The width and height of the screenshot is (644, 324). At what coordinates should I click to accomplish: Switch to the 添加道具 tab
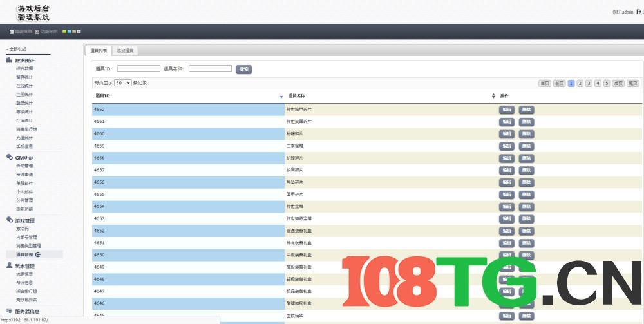click(126, 51)
